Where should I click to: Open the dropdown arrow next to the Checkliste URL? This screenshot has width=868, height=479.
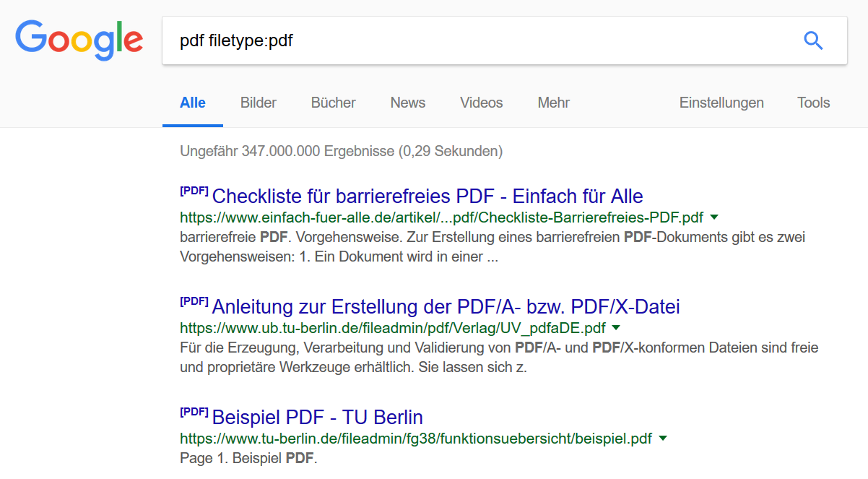pyautogui.click(x=714, y=217)
